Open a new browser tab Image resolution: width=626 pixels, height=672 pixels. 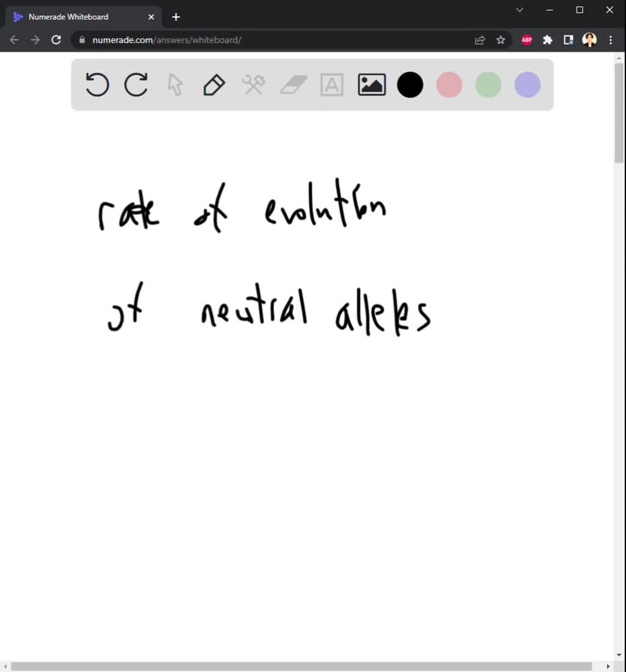point(175,16)
